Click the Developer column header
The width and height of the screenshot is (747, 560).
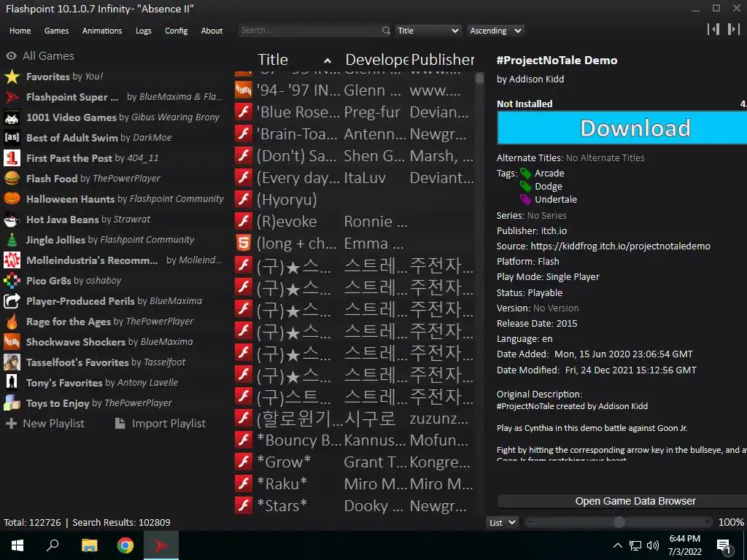pyautogui.click(x=376, y=60)
